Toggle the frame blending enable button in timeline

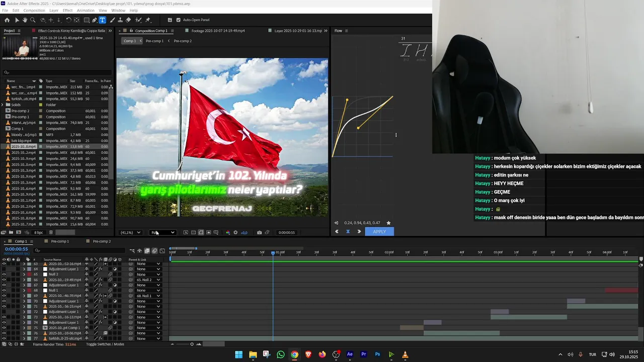point(147,251)
